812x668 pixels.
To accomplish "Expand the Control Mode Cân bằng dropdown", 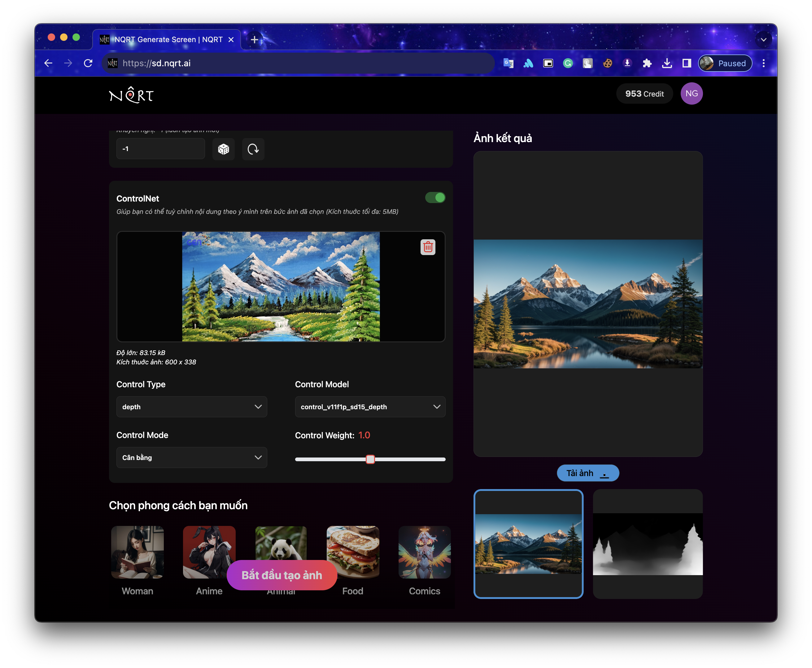I will (191, 458).
